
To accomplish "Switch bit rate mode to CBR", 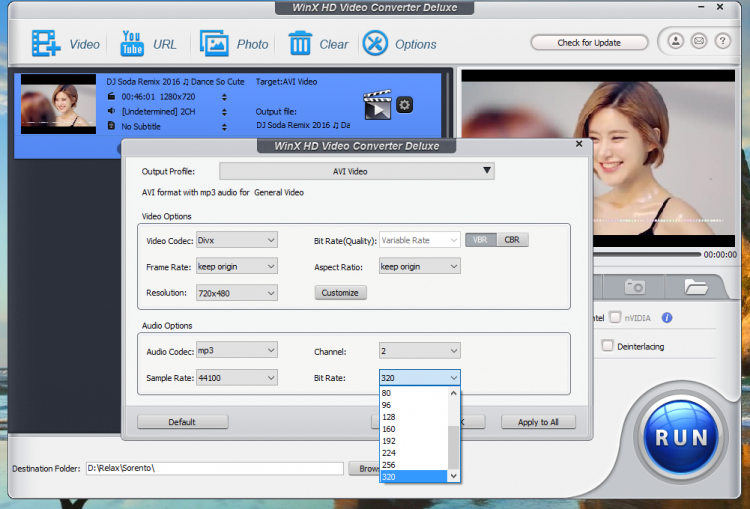I will point(512,240).
